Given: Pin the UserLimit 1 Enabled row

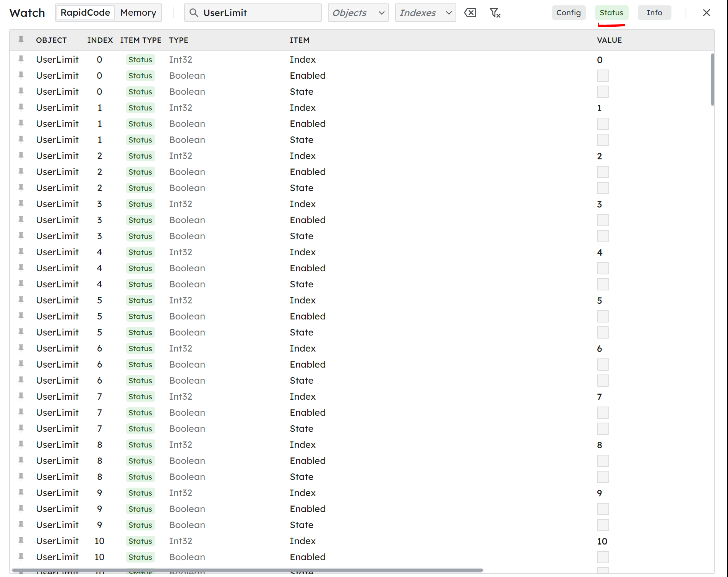Looking at the screenshot, I should click(21, 124).
